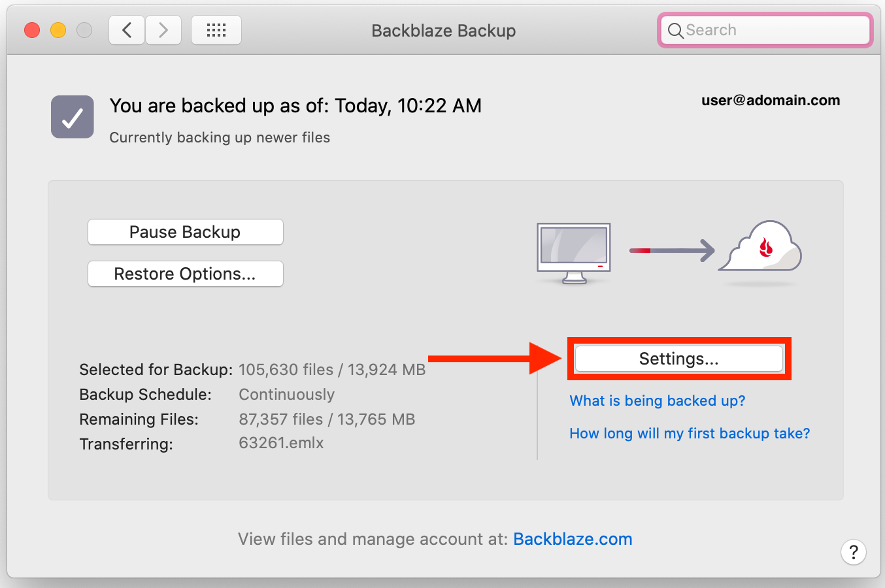The height and width of the screenshot is (588, 885).
Task: Click the '87,357 files / 13,765 MB' value
Action: [327, 419]
